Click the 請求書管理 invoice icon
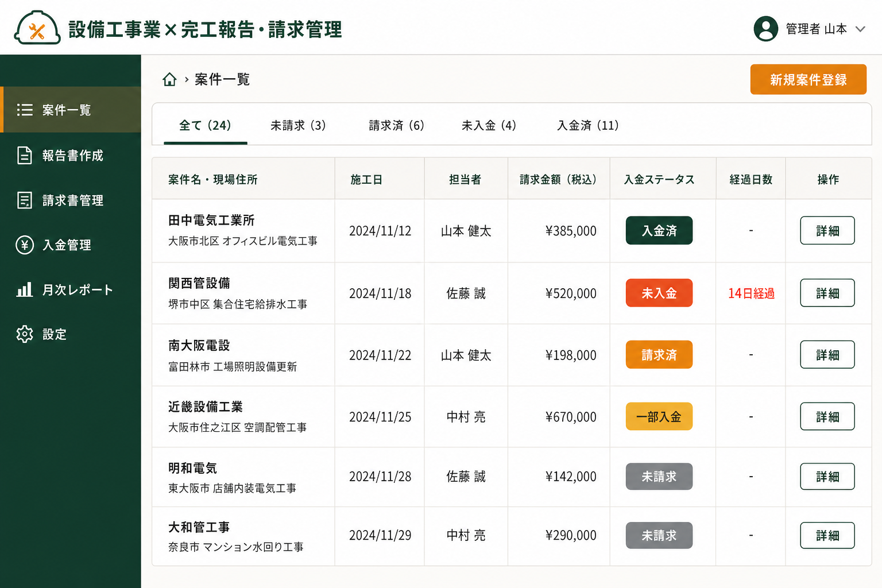Image resolution: width=882 pixels, height=588 pixels. tap(25, 200)
